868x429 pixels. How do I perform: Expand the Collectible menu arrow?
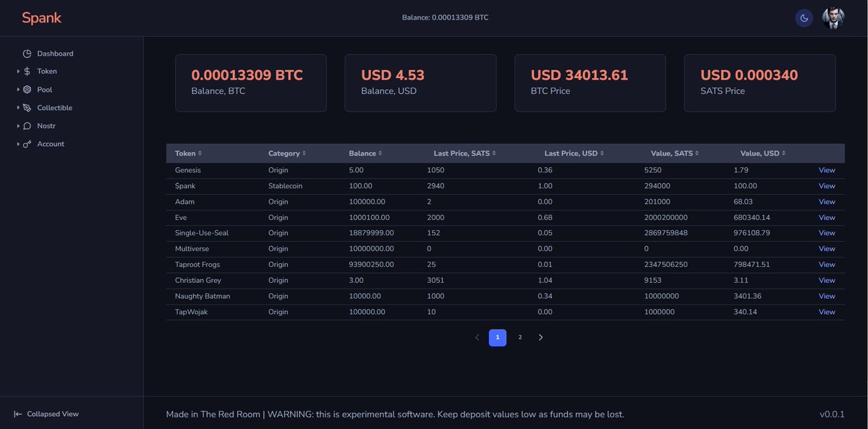click(x=17, y=108)
